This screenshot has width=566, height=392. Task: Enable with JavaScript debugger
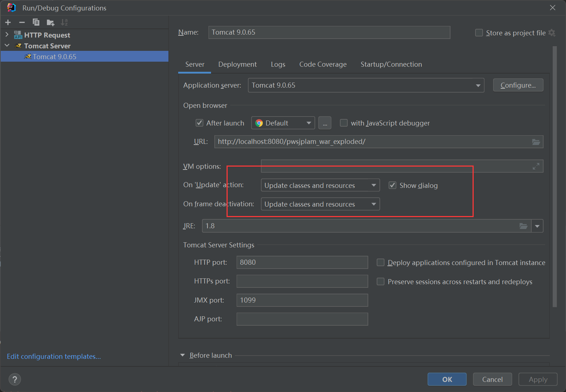click(344, 123)
